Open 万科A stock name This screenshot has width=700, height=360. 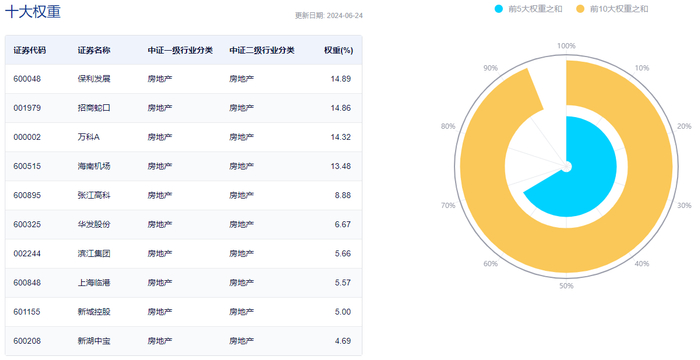coord(88,137)
